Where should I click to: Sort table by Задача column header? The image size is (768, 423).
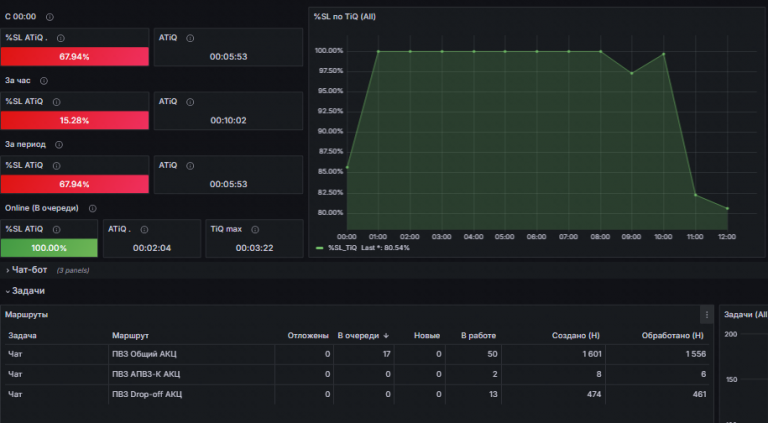[x=22, y=336]
